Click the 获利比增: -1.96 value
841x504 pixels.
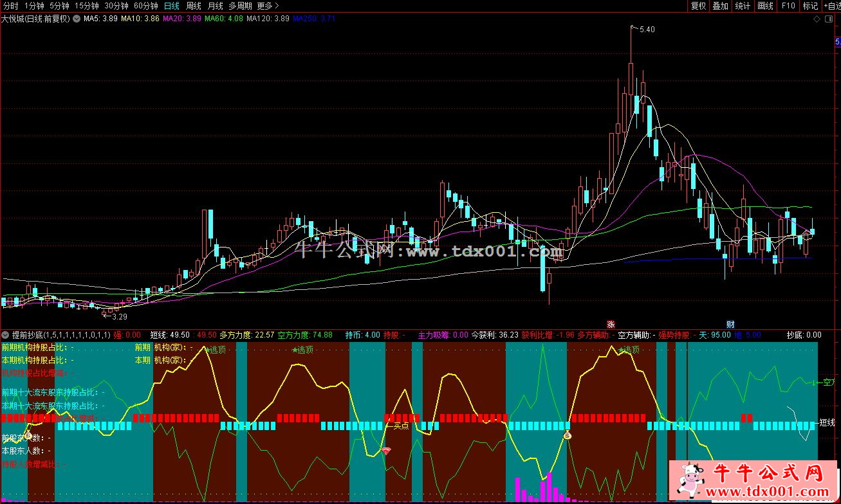point(548,335)
